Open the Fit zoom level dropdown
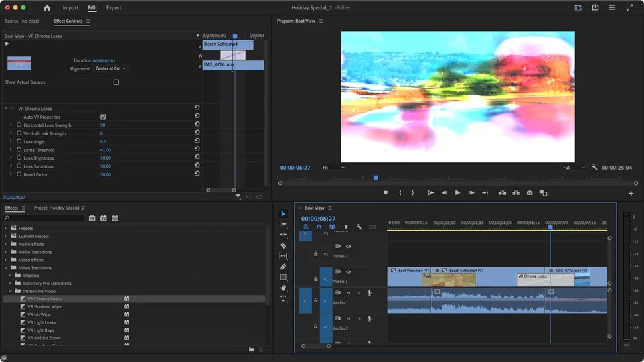 coord(333,168)
